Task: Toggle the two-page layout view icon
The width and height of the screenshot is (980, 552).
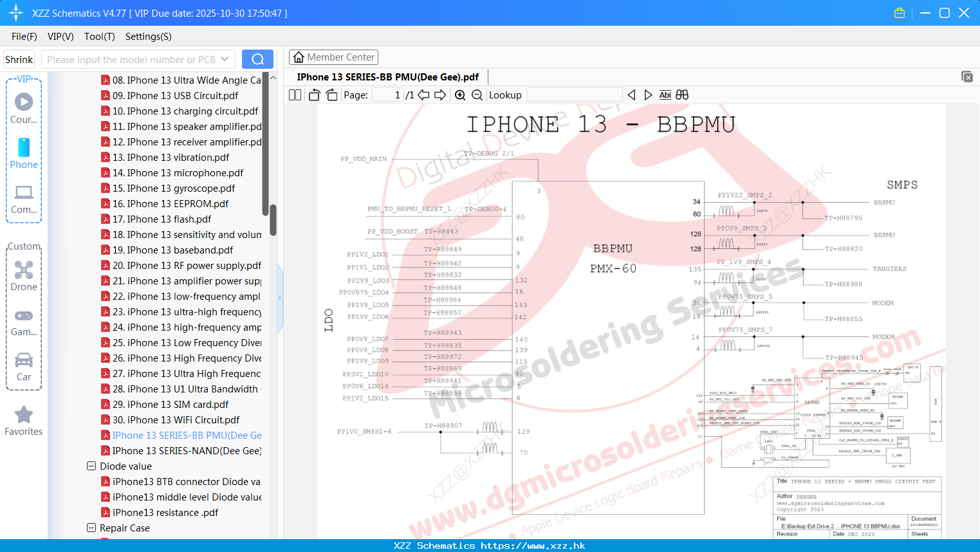Action: (x=295, y=95)
